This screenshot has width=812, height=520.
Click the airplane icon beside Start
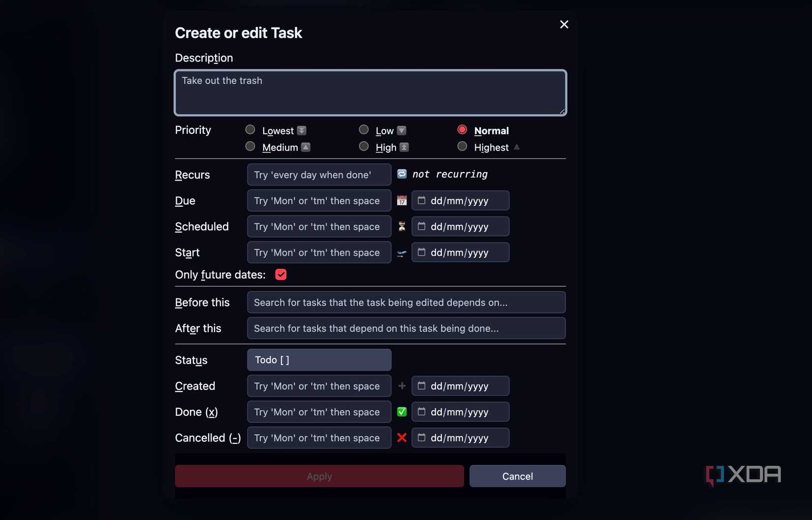click(402, 252)
